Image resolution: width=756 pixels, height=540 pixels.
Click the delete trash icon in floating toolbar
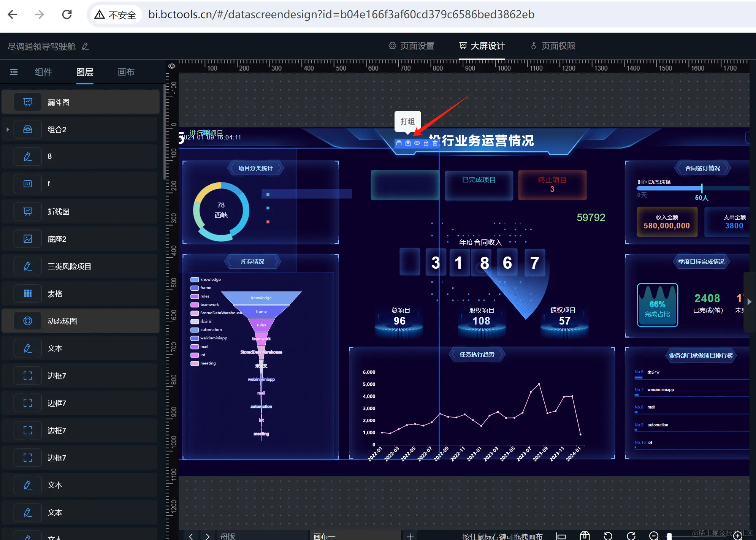[x=435, y=143]
